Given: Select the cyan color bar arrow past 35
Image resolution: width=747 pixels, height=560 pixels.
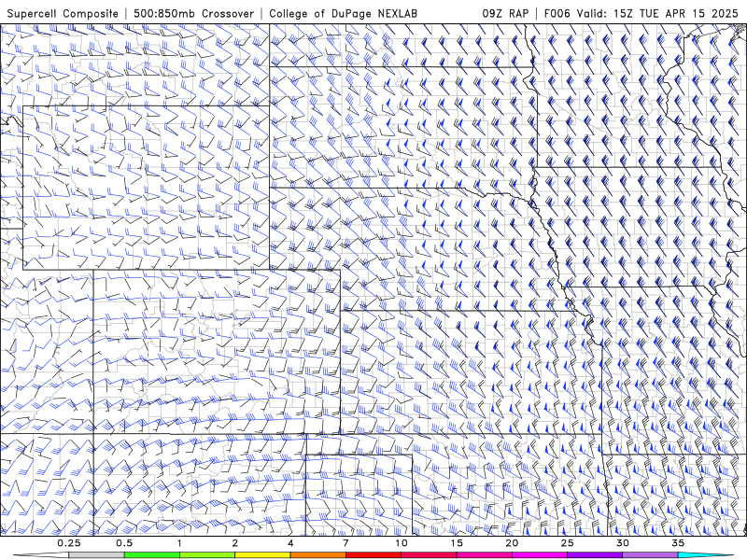Looking at the screenshot, I should (x=706, y=555).
